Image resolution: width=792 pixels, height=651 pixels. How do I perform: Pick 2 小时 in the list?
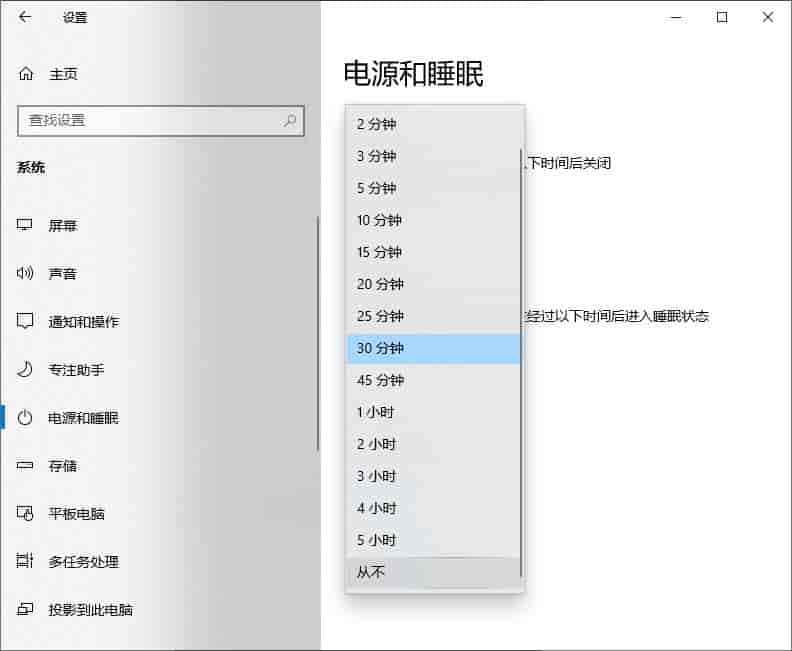point(433,444)
